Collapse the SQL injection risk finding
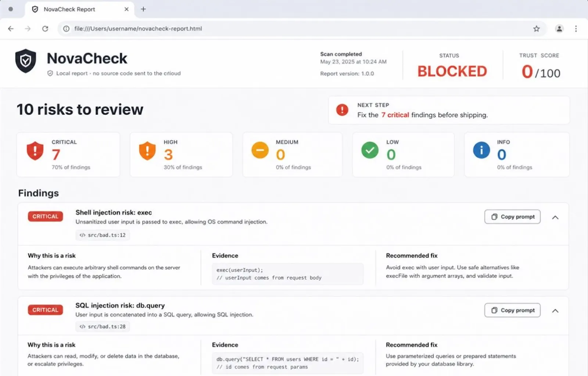The width and height of the screenshot is (588, 376). [555, 311]
